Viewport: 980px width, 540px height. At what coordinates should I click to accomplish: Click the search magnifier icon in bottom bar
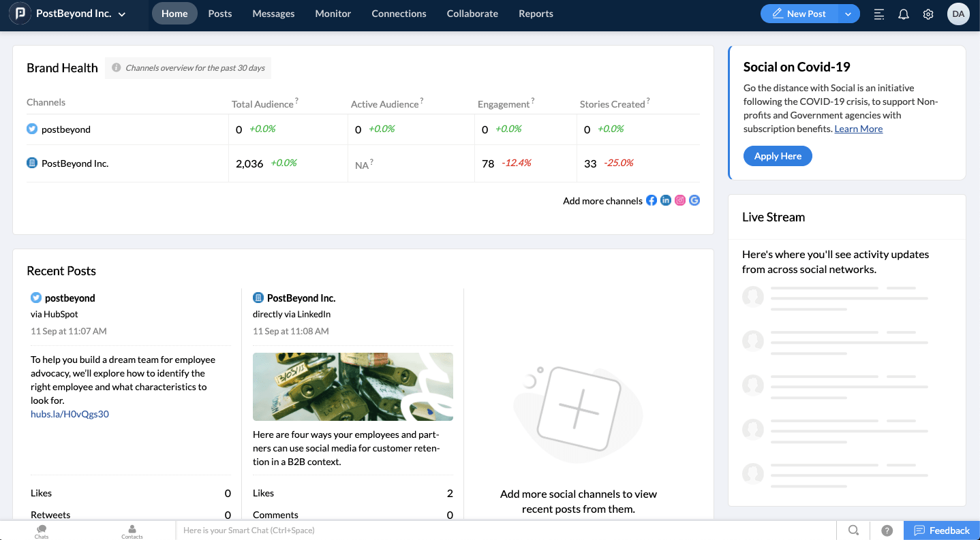[853, 530]
